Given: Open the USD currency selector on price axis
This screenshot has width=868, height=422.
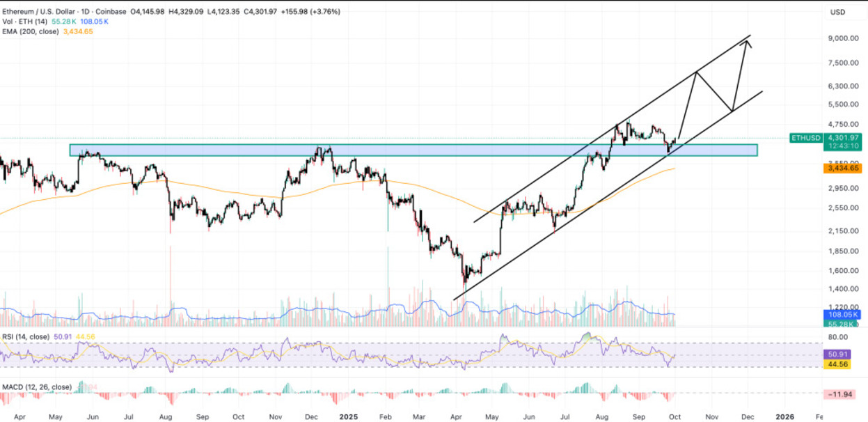Looking at the screenshot, I should coord(837,13).
